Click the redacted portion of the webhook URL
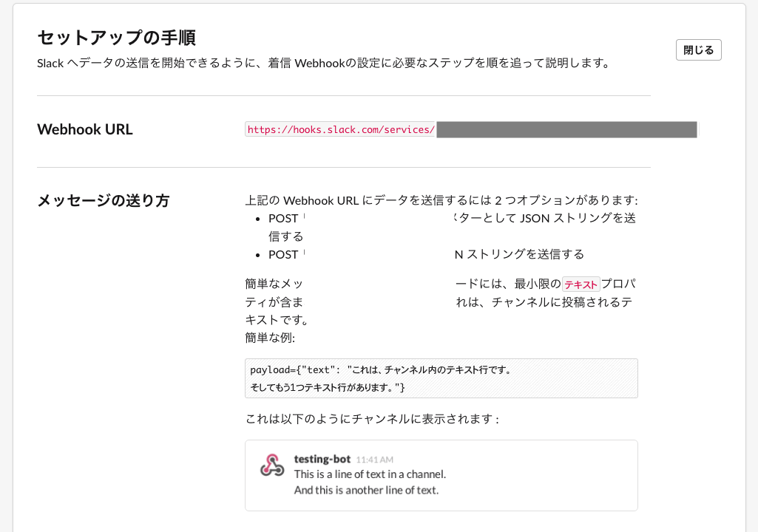This screenshot has width=758, height=532. (x=566, y=129)
